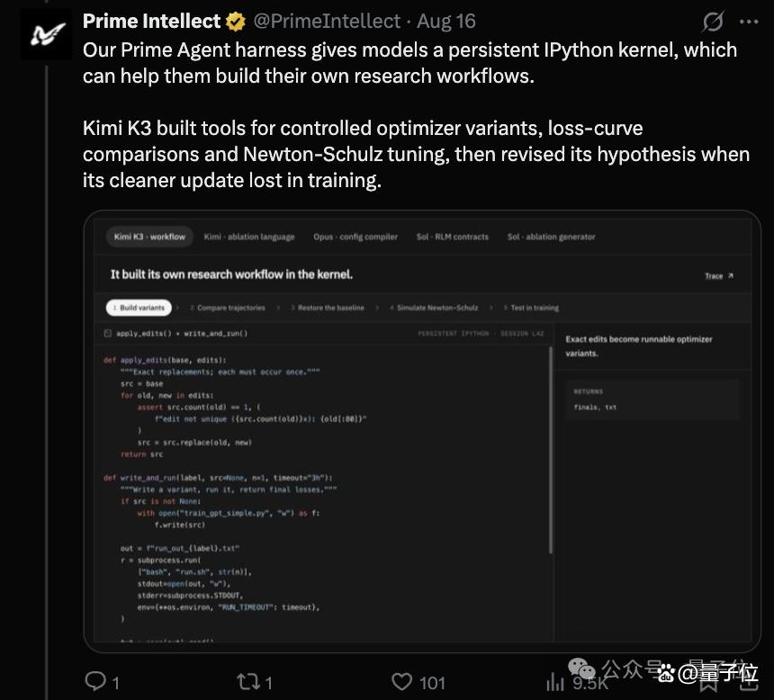The height and width of the screenshot is (700, 774).
Task: Switch to Sol · RLM contracts tab
Action: (452, 237)
